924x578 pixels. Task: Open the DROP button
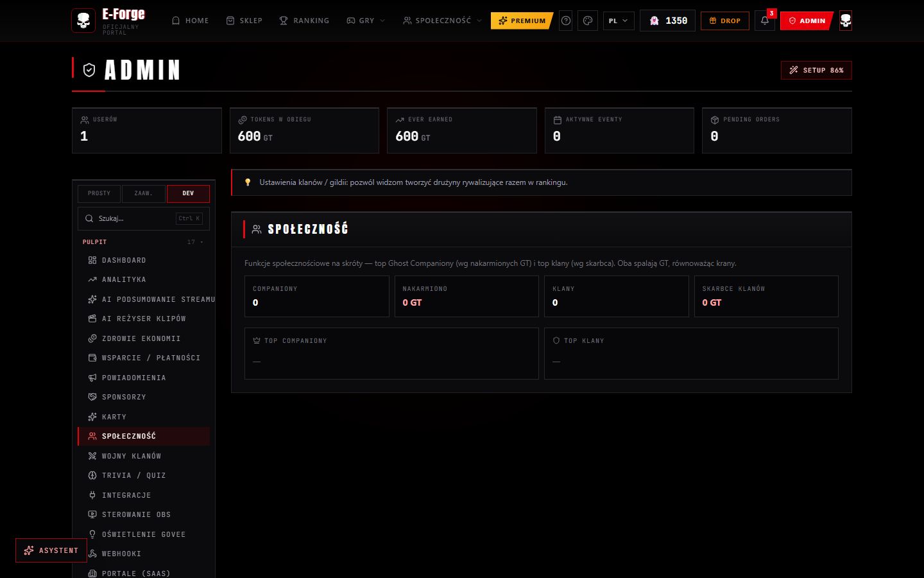(725, 21)
